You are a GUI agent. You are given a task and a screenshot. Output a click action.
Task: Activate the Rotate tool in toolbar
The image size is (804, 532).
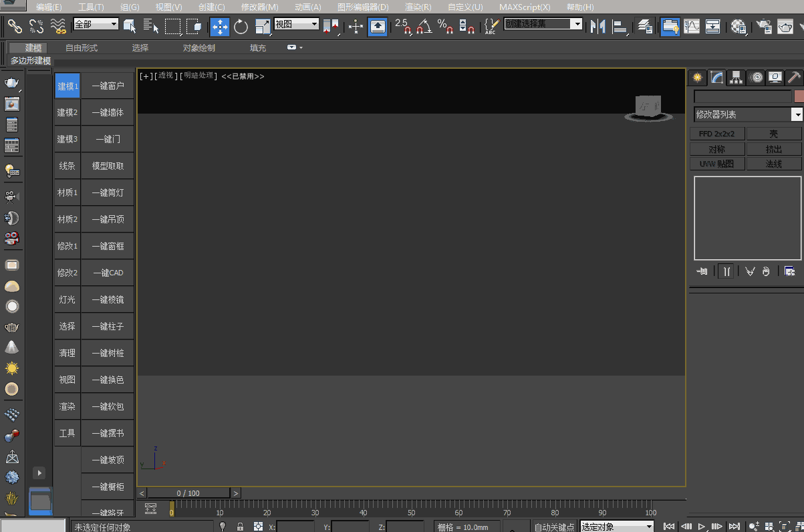pos(241,27)
